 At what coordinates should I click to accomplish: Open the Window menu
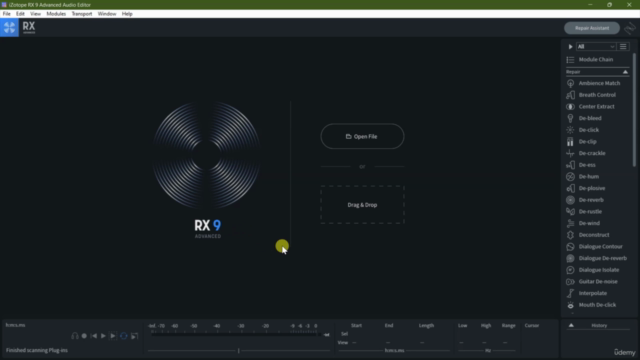[x=107, y=13]
